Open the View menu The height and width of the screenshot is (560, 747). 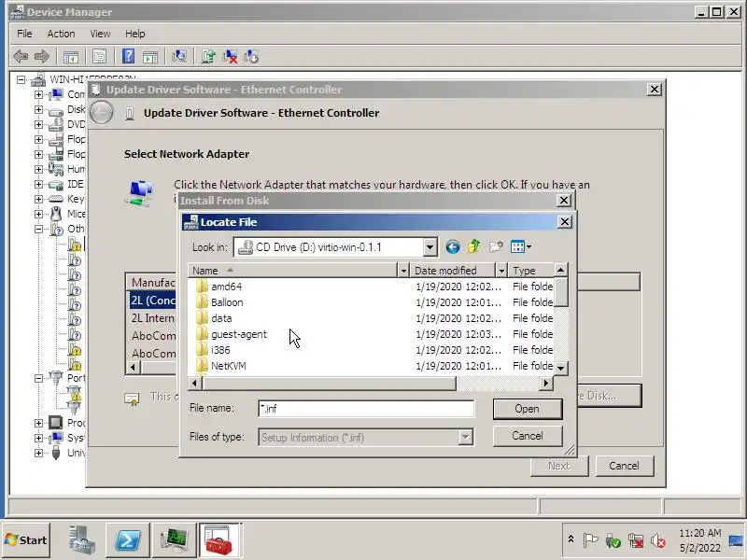[x=100, y=34]
